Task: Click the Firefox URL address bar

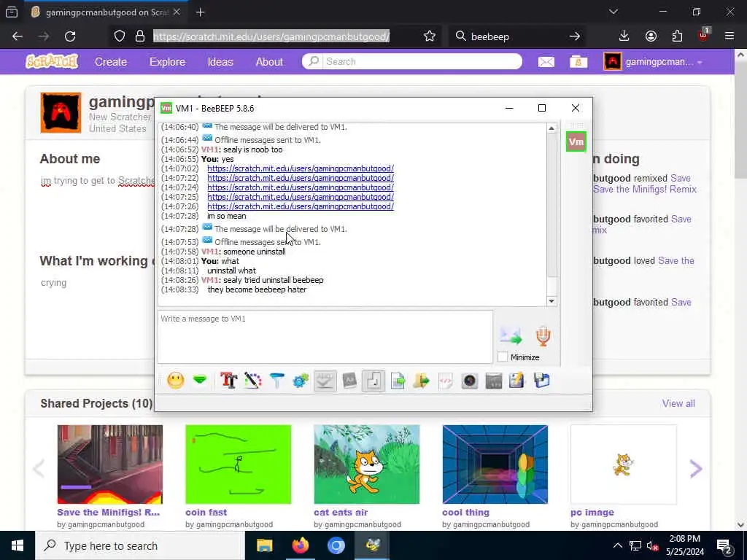Action: click(271, 36)
